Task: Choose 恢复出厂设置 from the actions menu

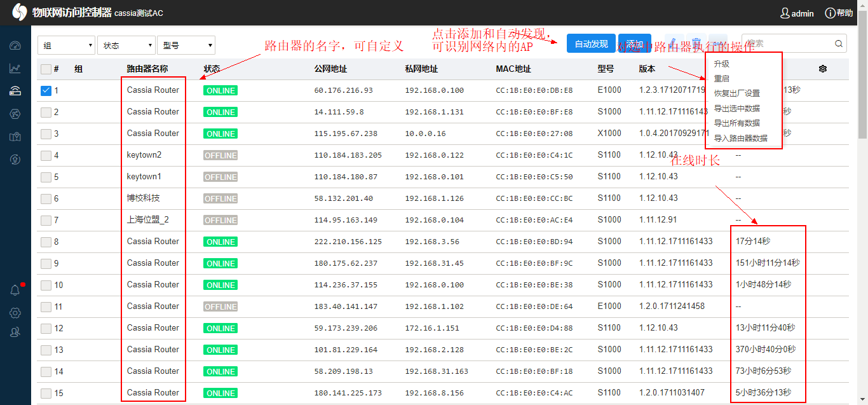Action: pyautogui.click(x=736, y=93)
